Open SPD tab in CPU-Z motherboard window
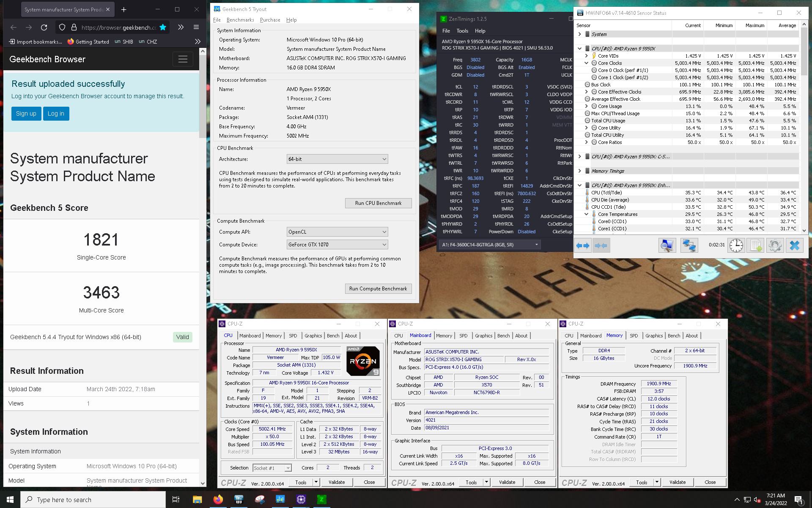The width and height of the screenshot is (812, 508). coord(464,336)
